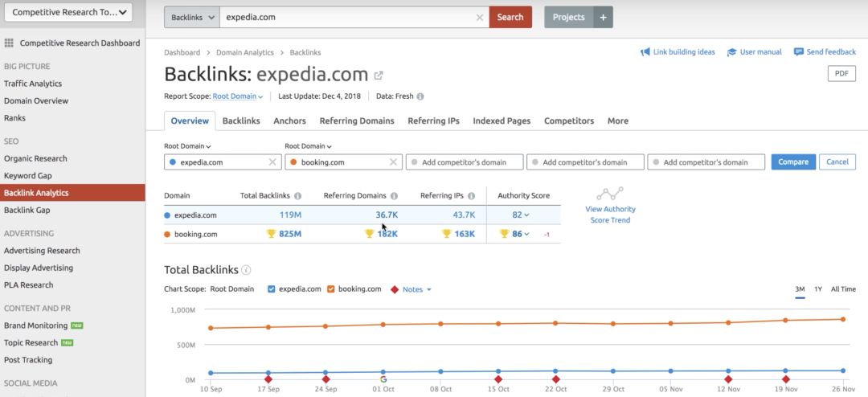Image resolution: width=868 pixels, height=397 pixels.
Task: Click the red note diamond on 22 Oct
Action: click(x=556, y=379)
